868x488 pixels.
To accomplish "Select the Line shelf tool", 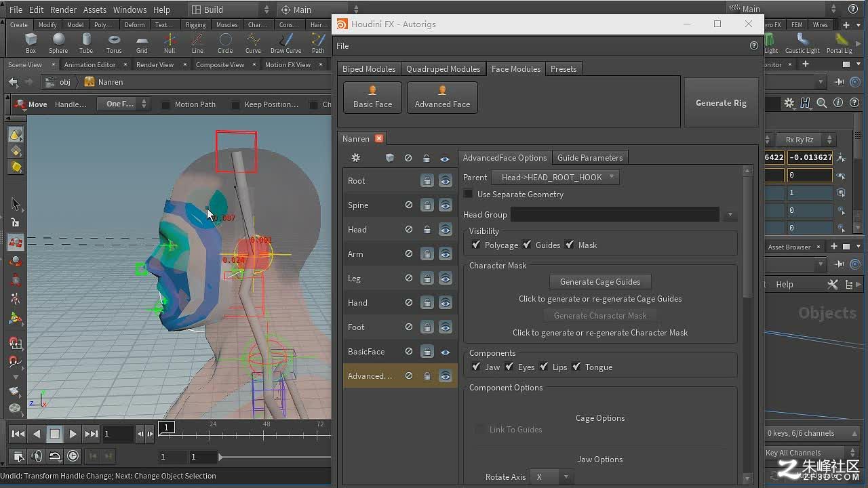I will 197,43.
